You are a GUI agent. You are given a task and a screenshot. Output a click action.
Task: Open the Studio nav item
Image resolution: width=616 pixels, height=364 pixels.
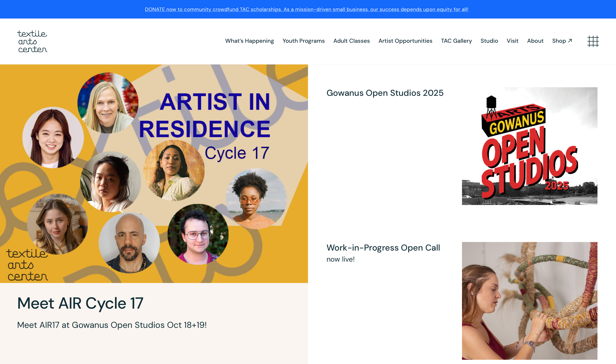[489, 41]
